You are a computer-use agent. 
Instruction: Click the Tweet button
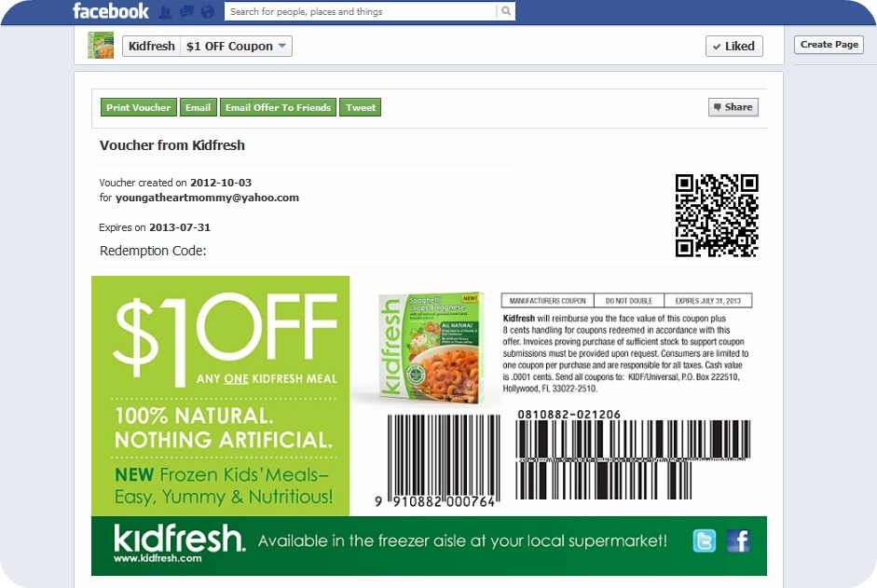pos(360,107)
